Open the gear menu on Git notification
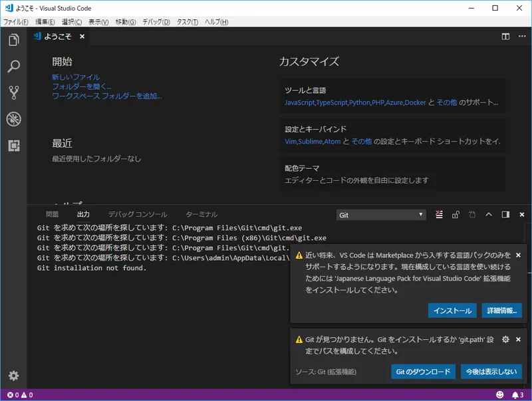 click(504, 339)
